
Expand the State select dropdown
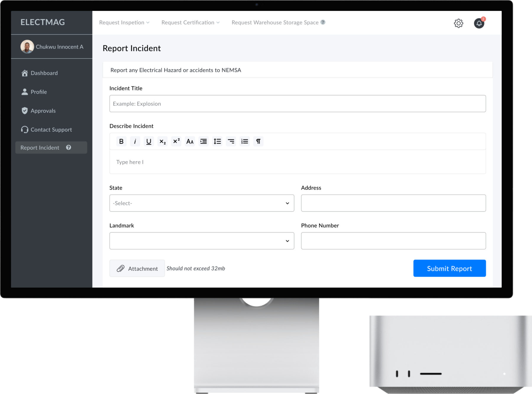tap(202, 203)
